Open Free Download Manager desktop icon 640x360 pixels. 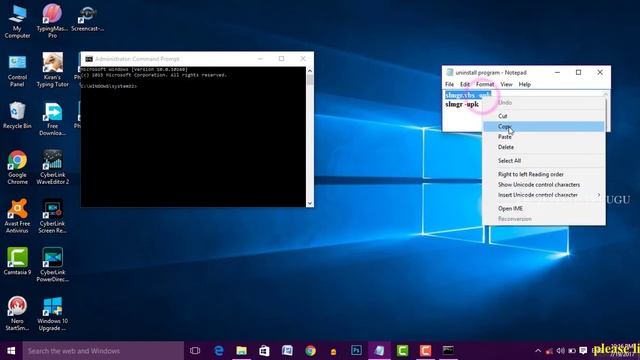tap(52, 119)
